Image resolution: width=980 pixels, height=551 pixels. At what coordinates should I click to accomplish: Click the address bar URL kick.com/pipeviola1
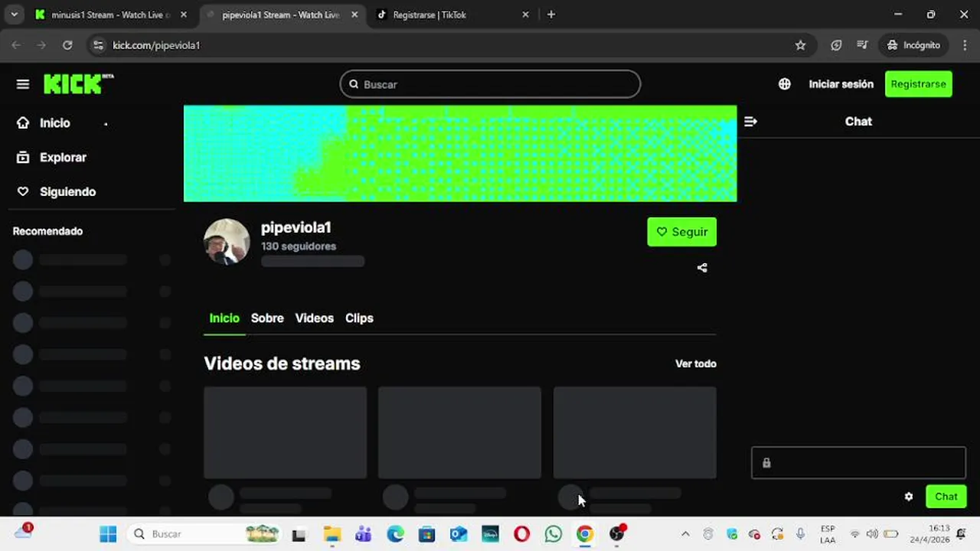tap(156, 45)
